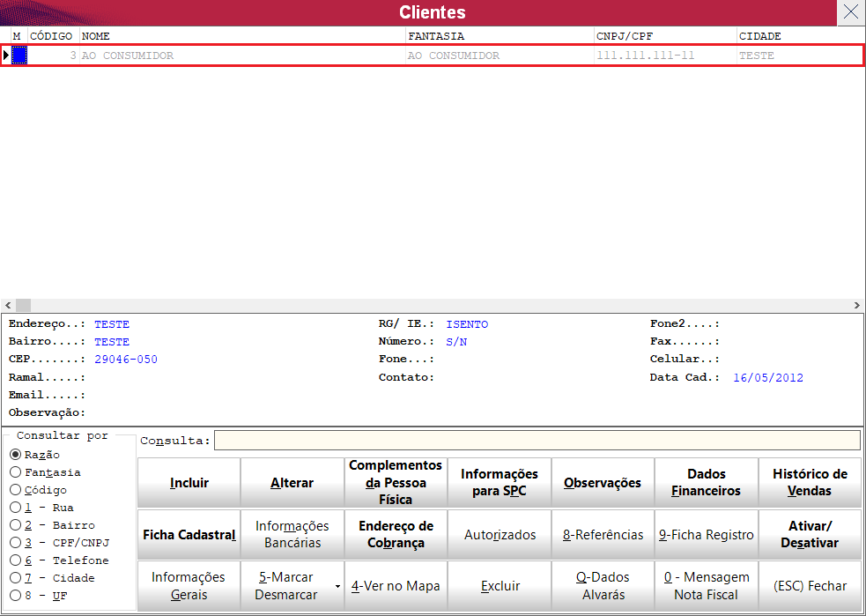Click 4-Ver no Mapa
Image resolution: width=866 pixels, height=616 pixels.
coord(396,586)
